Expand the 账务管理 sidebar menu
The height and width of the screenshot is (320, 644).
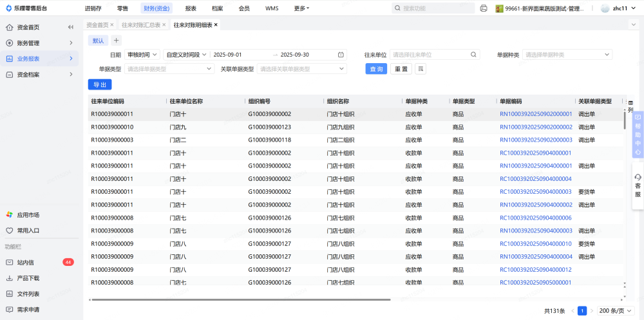tap(39, 43)
